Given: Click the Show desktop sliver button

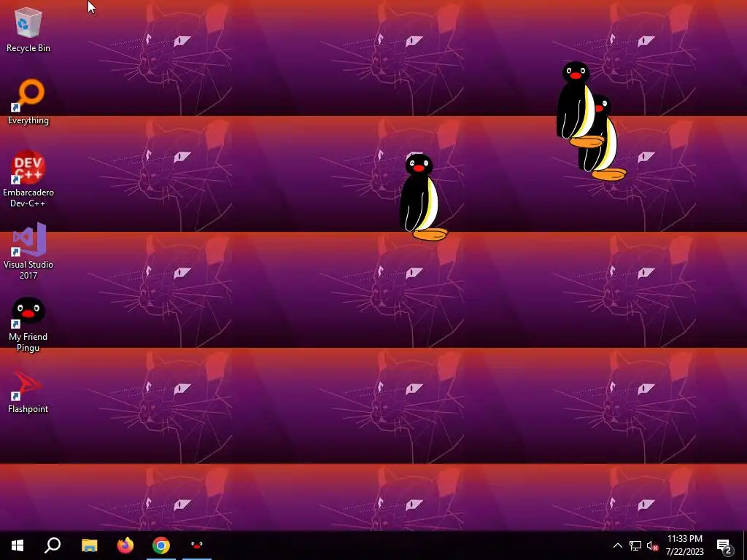Looking at the screenshot, I should pos(745,545).
